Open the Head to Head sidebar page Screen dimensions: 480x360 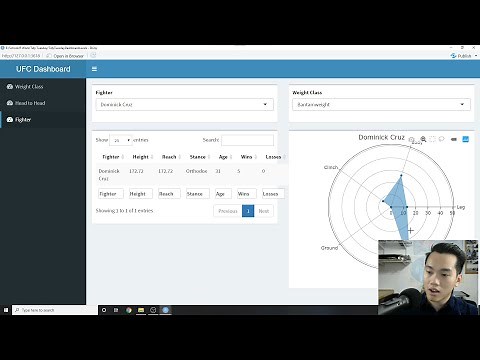[43, 103]
